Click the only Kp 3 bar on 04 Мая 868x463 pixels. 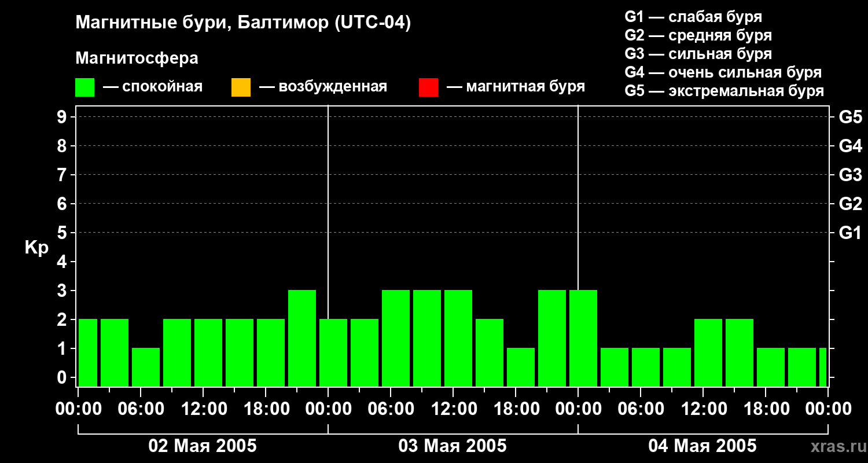click(583, 338)
